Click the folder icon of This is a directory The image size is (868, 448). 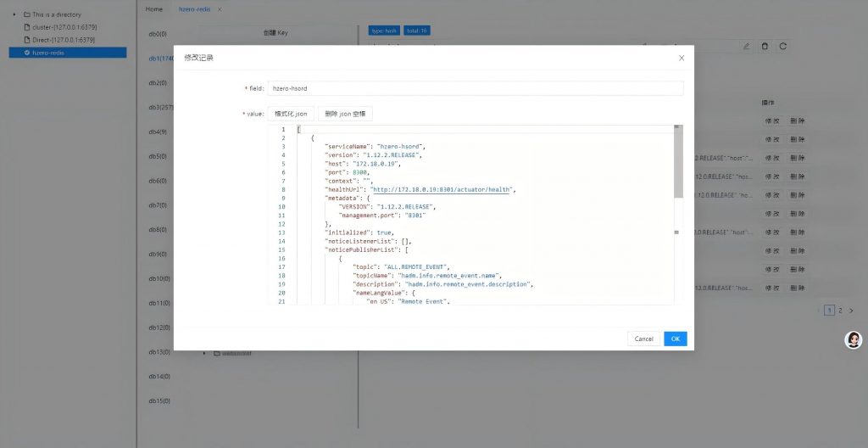(x=26, y=14)
